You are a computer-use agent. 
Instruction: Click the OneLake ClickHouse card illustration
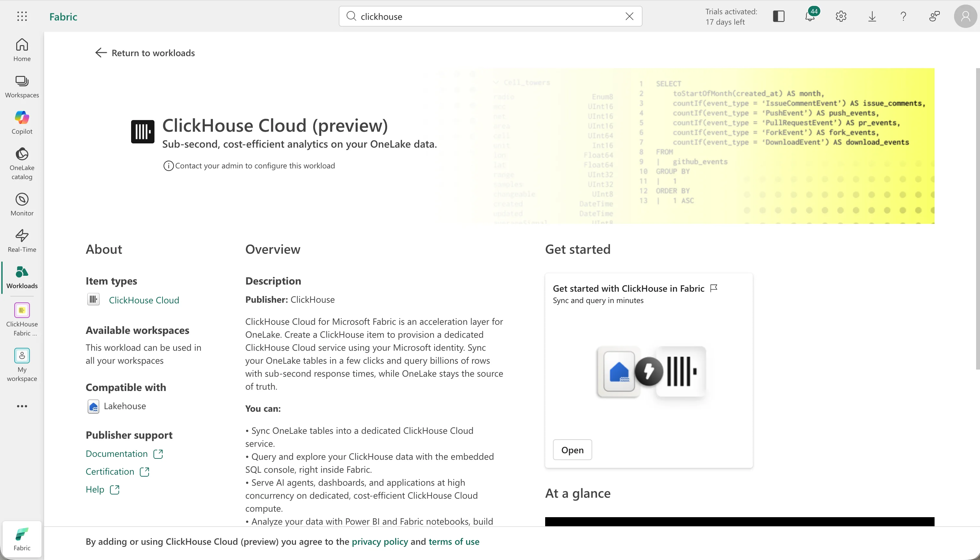point(651,371)
